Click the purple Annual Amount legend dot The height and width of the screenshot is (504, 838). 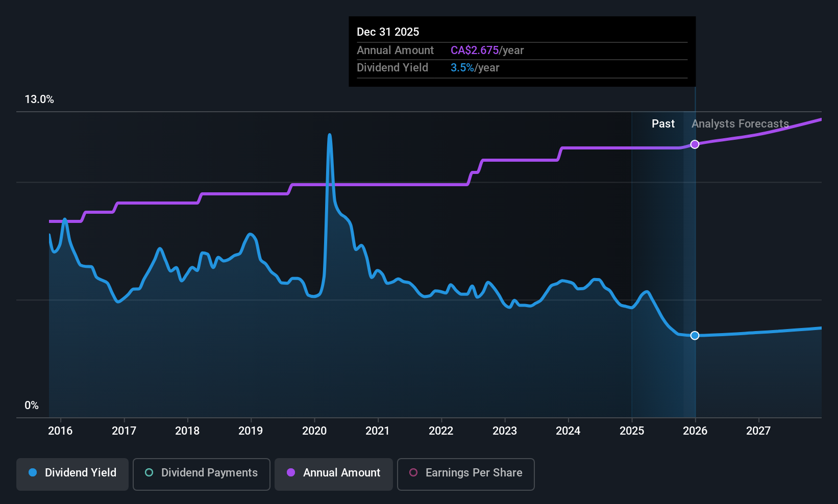(290, 473)
